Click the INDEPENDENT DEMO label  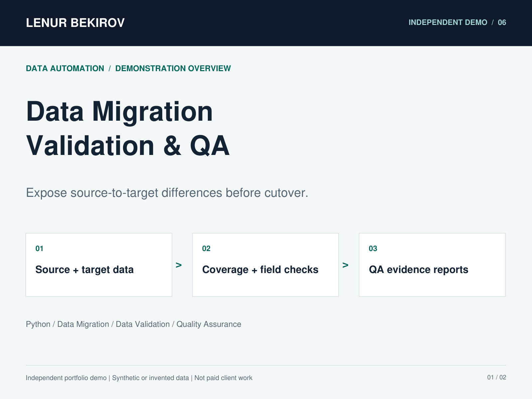(448, 23)
